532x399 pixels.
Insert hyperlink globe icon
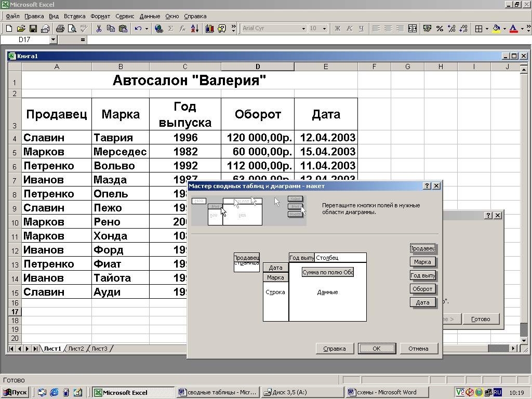(158, 29)
